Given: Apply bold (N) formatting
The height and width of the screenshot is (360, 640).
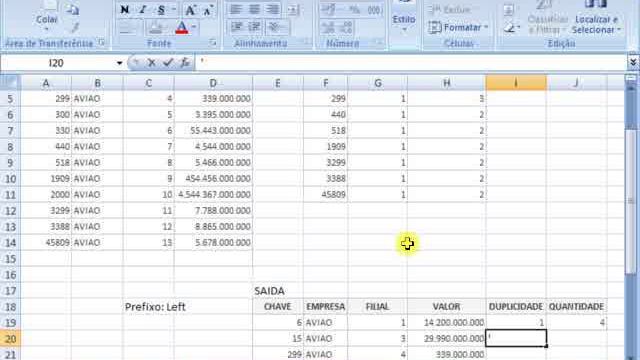Looking at the screenshot, I should tap(125, 9).
